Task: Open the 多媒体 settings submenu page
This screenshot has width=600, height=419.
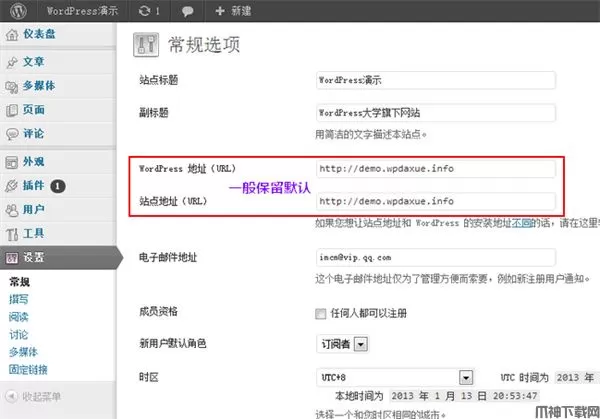Action: click(x=23, y=352)
